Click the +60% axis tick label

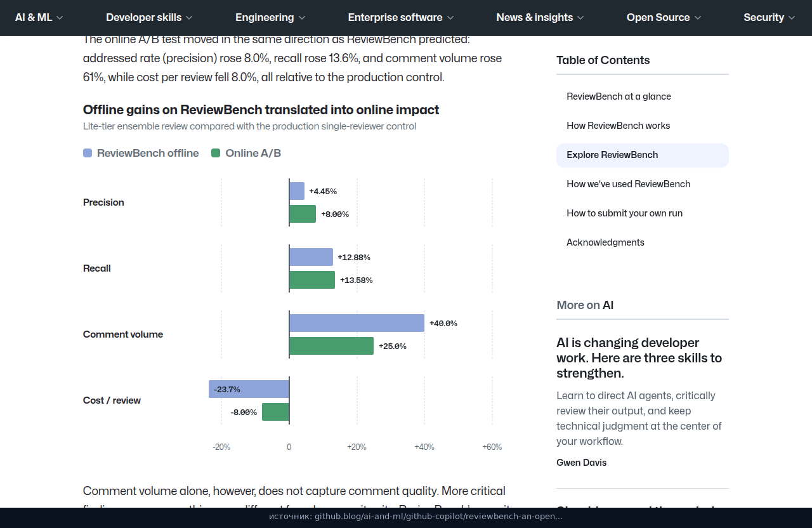pyautogui.click(x=492, y=447)
